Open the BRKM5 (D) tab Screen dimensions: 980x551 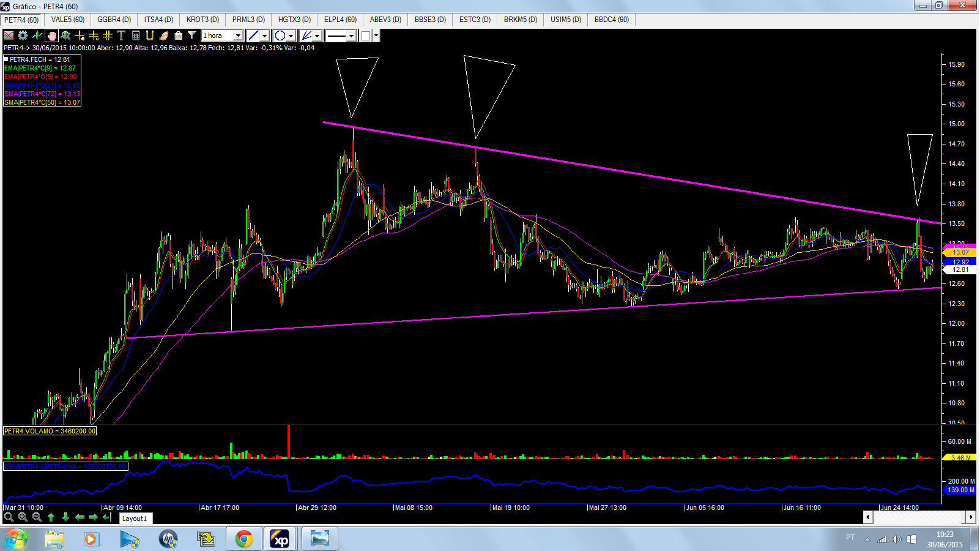pyautogui.click(x=521, y=20)
